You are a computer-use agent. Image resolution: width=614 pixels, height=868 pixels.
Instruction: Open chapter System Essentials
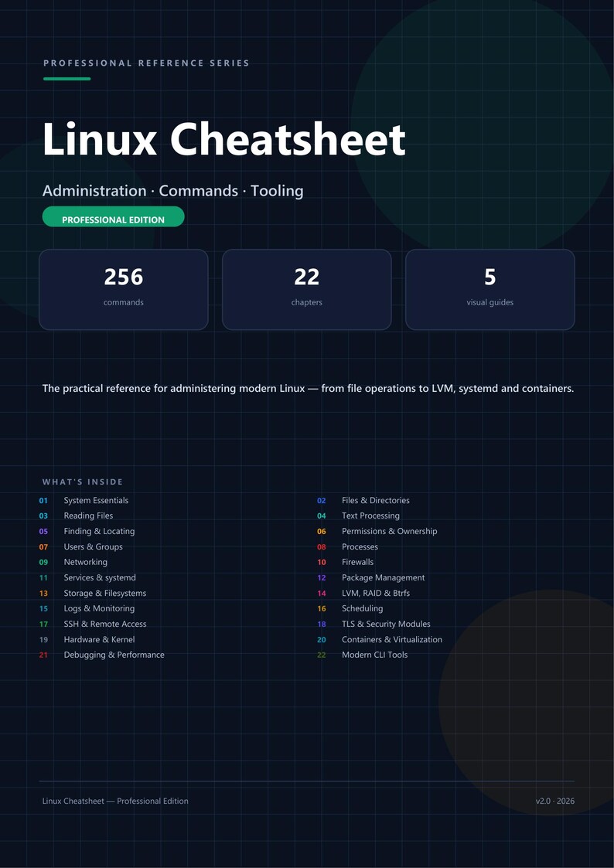(x=96, y=500)
